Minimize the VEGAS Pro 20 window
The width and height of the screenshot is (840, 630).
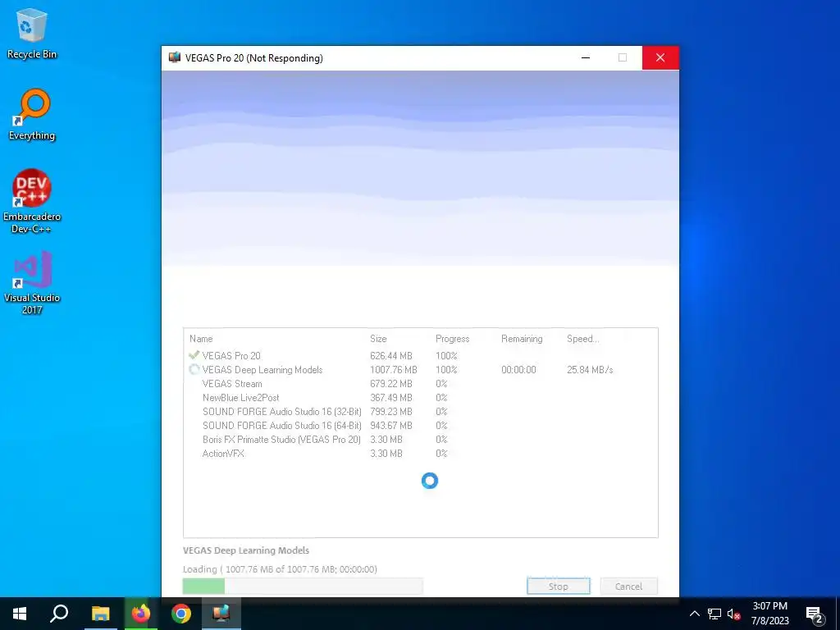[x=586, y=58]
